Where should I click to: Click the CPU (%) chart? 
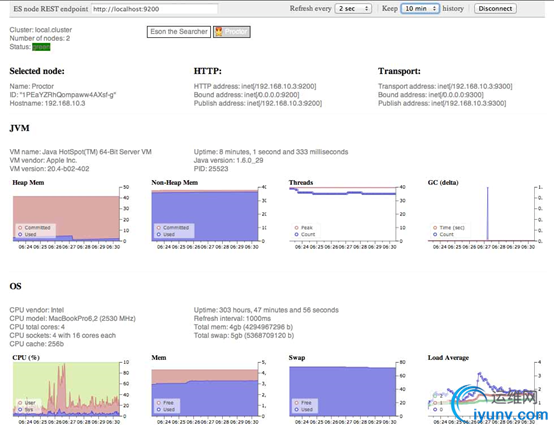coord(66,389)
